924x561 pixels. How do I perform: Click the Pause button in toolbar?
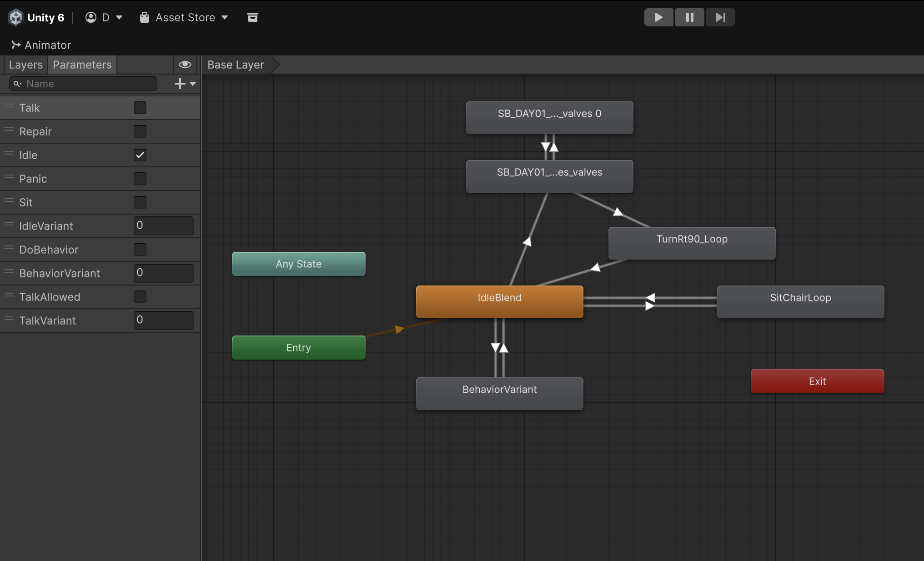tap(689, 17)
